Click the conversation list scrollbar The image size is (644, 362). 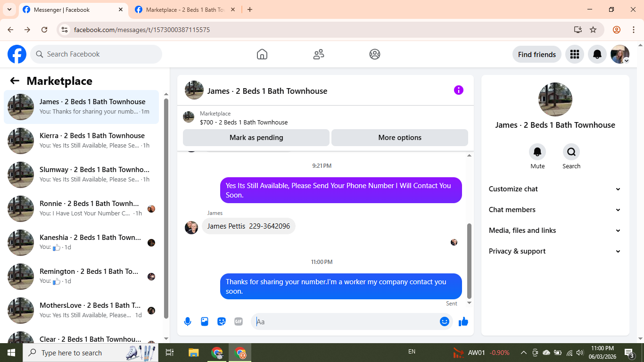coord(166,209)
